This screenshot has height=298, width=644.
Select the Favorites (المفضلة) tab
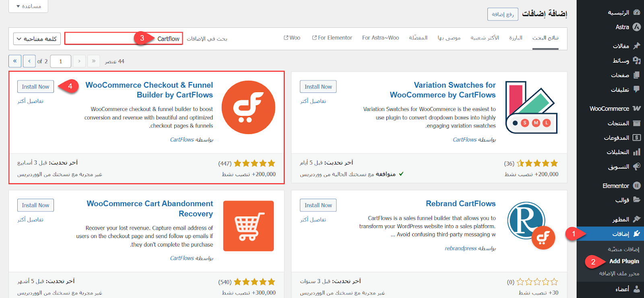click(418, 38)
